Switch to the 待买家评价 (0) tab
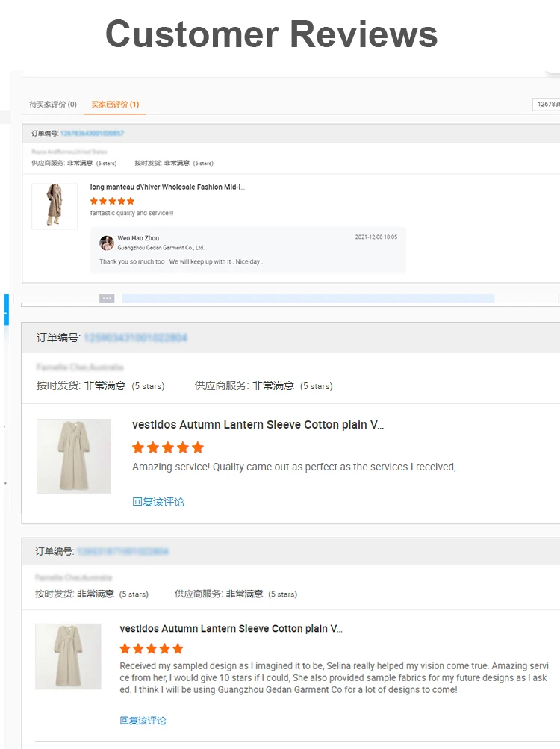Viewport: 560px width, 749px height. pos(52,105)
